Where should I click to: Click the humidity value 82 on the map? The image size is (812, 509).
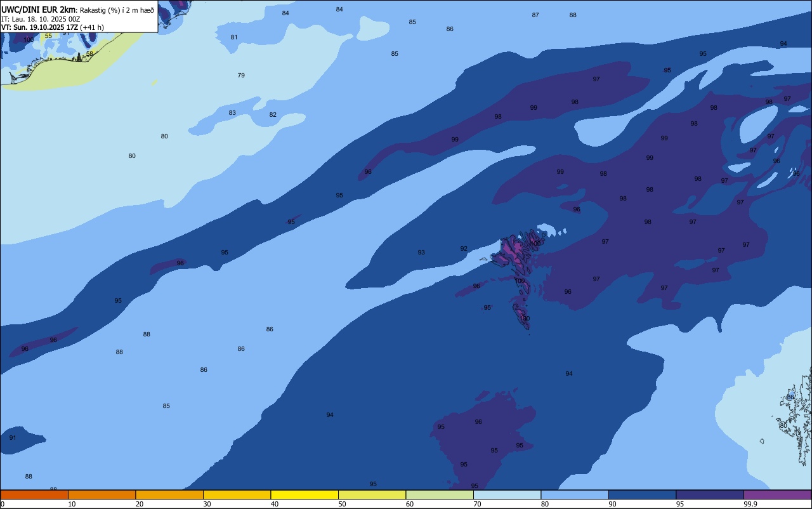point(273,115)
